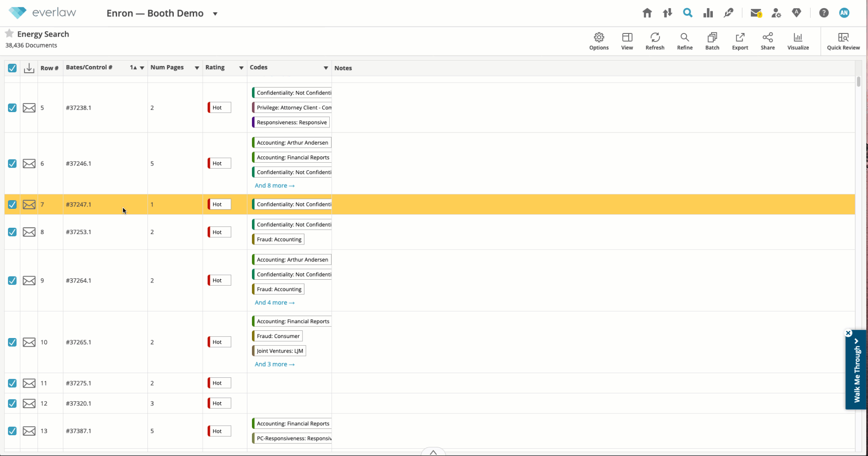Click the Everlaw logo
Screen dimensions: 868x456
pyautogui.click(x=43, y=13)
